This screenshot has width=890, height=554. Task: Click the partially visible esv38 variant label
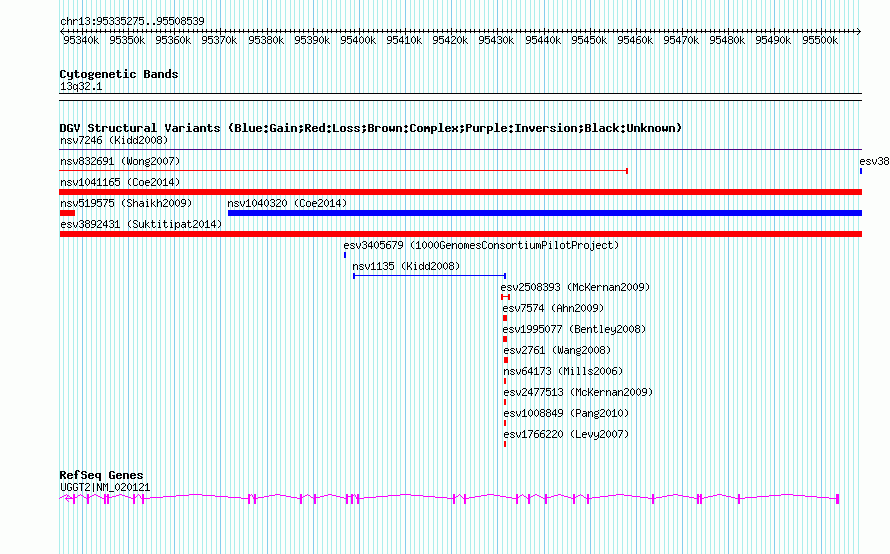point(874,161)
